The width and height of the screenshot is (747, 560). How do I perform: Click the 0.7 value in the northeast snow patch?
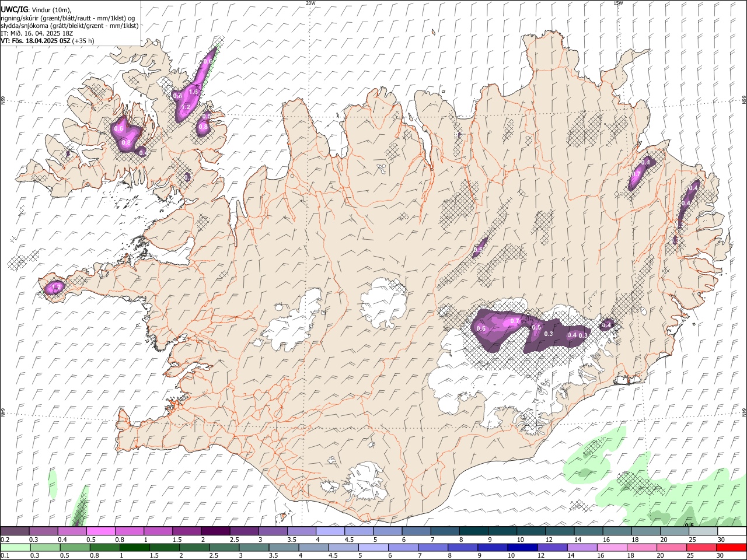pos(636,174)
